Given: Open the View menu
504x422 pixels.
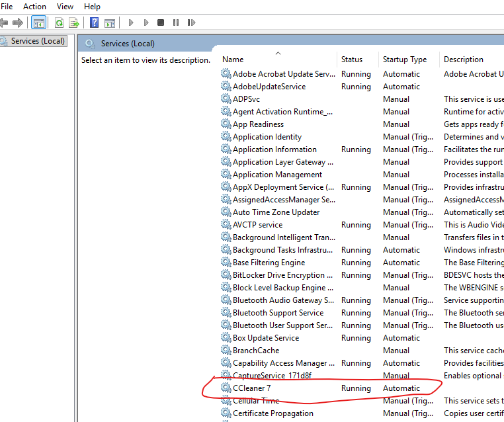Looking at the screenshot, I should (x=65, y=6).
